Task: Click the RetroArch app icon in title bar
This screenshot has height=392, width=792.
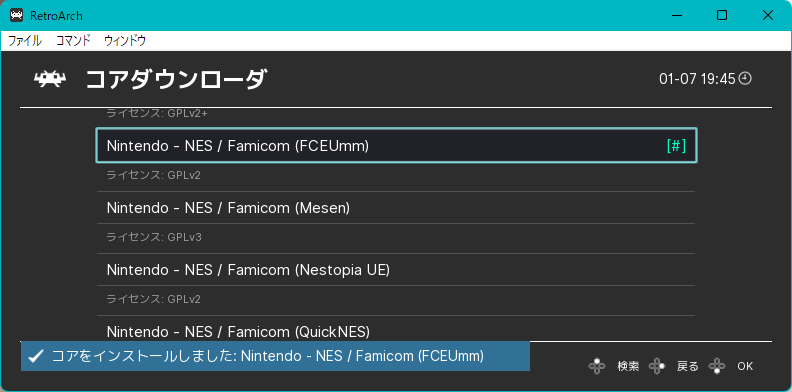Action: 16,16
